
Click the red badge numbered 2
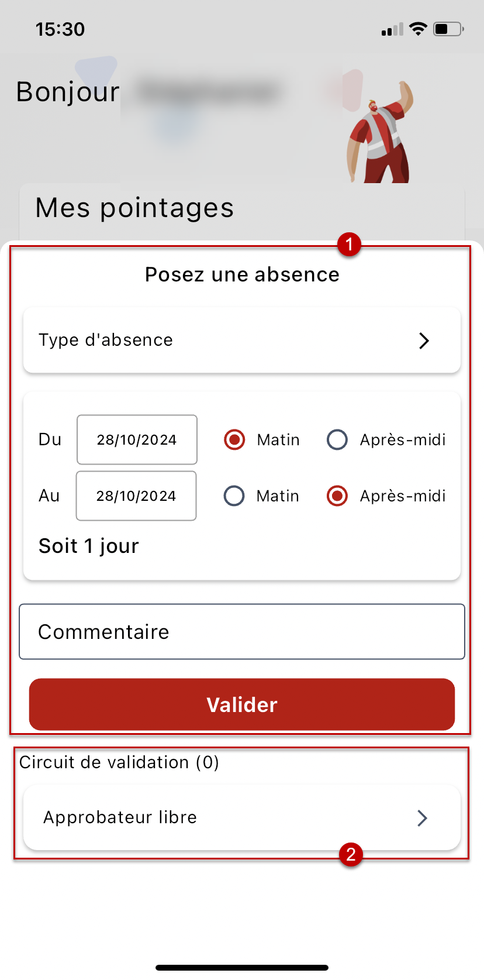coord(351,854)
